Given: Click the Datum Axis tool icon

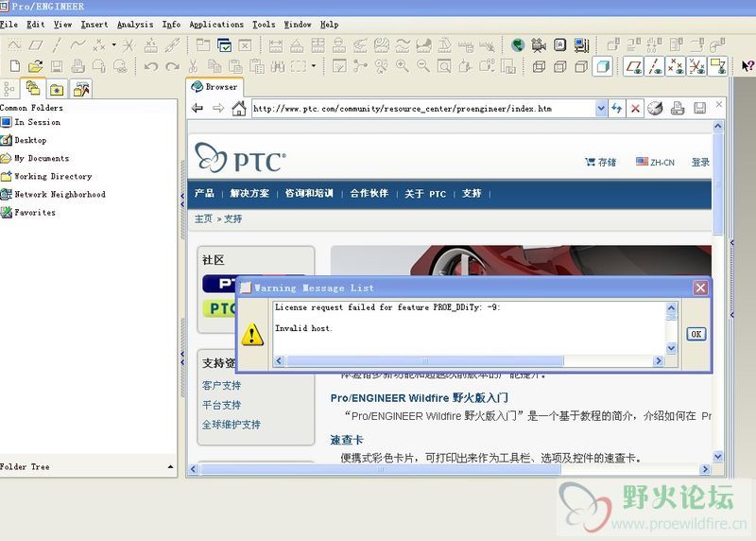Looking at the screenshot, I should [x=57, y=45].
